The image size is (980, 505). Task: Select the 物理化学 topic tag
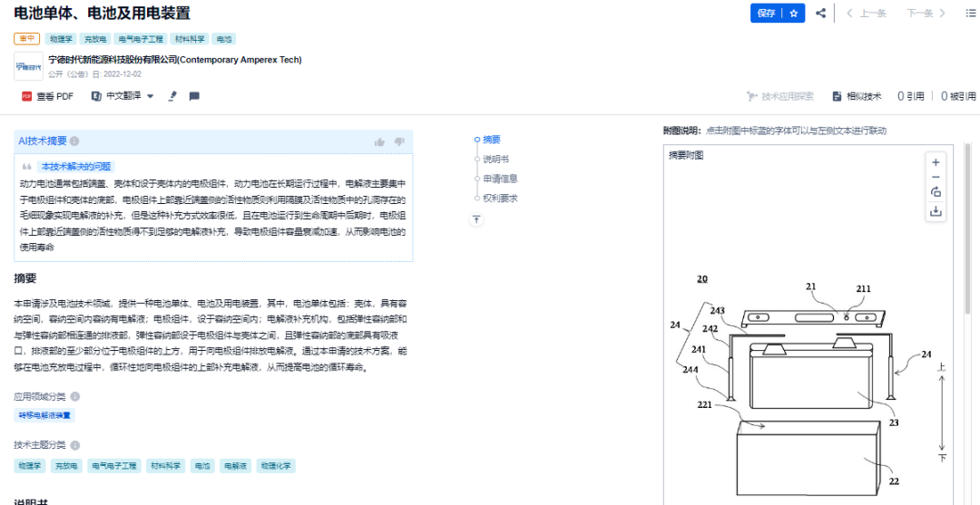click(276, 466)
